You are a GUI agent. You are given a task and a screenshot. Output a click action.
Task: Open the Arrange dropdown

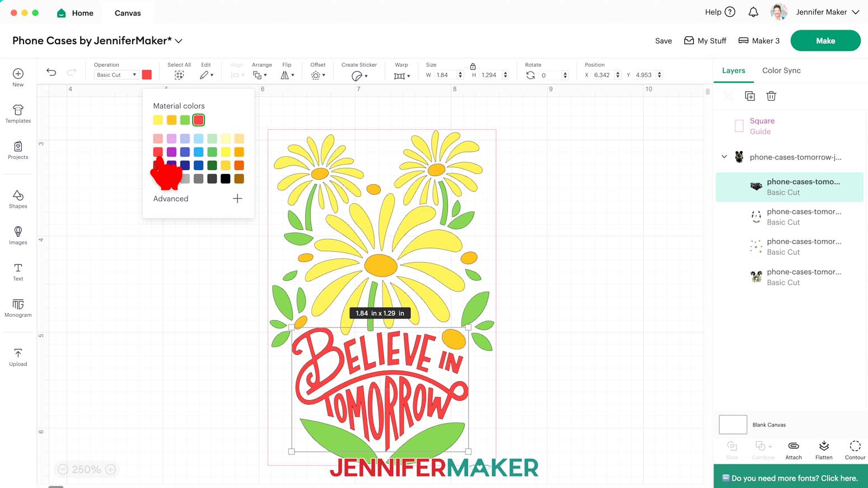point(260,75)
